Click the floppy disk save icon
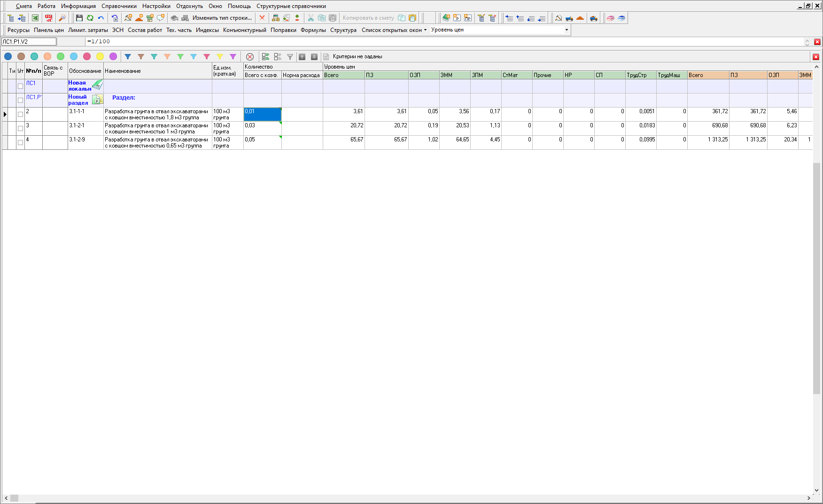 [79, 18]
